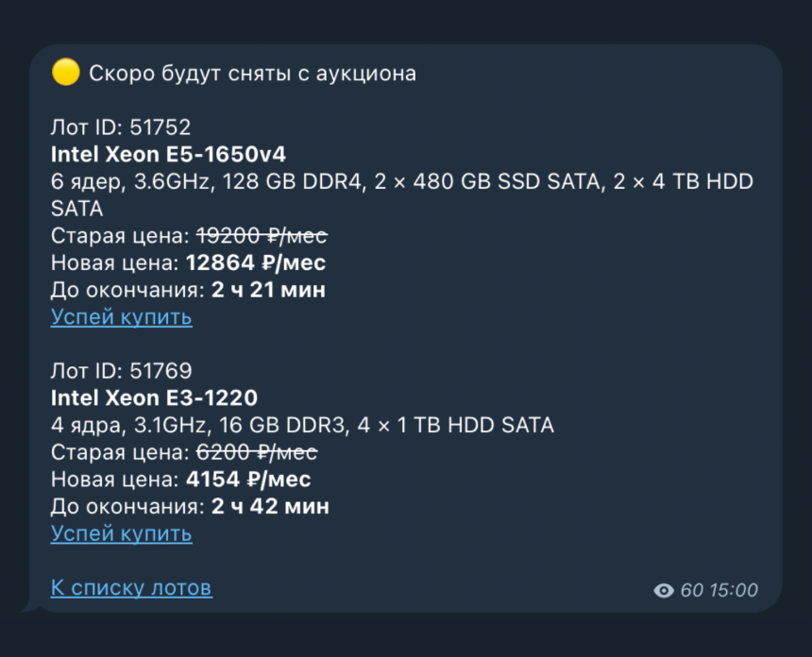The height and width of the screenshot is (657, 812).
Task: Select the lot ID 51752 text
Action: click(x=110, y=126)
